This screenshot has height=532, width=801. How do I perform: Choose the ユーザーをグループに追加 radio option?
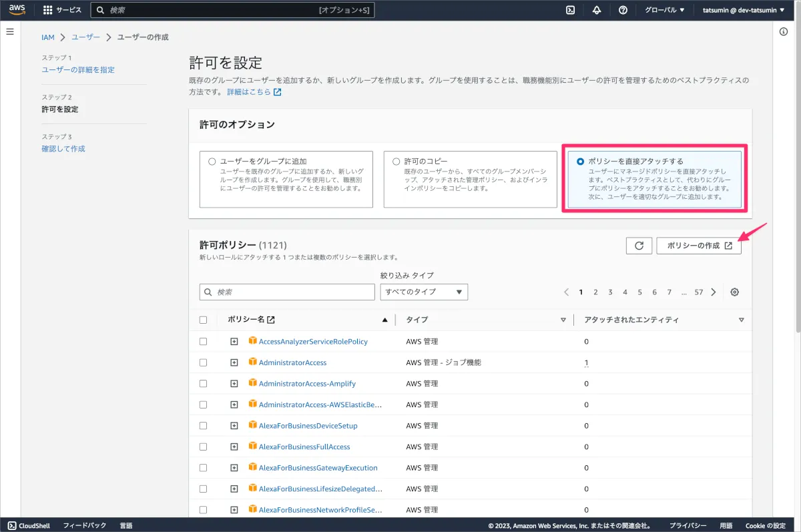212,162
